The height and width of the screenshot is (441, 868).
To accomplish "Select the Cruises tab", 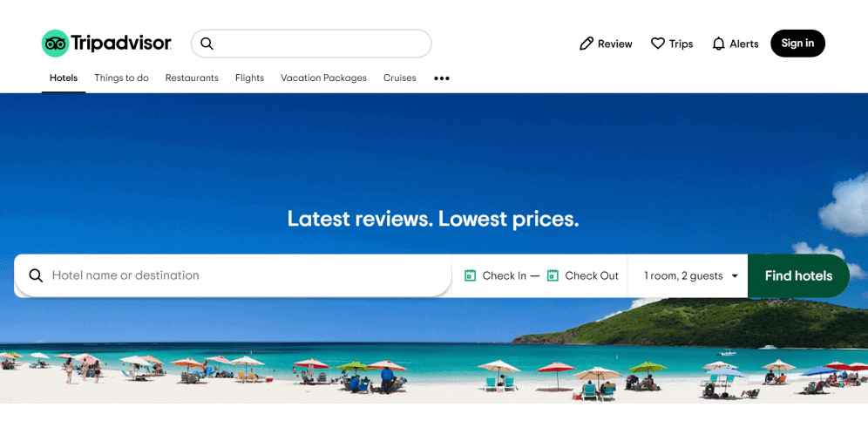I will click(x=400, y=78).
